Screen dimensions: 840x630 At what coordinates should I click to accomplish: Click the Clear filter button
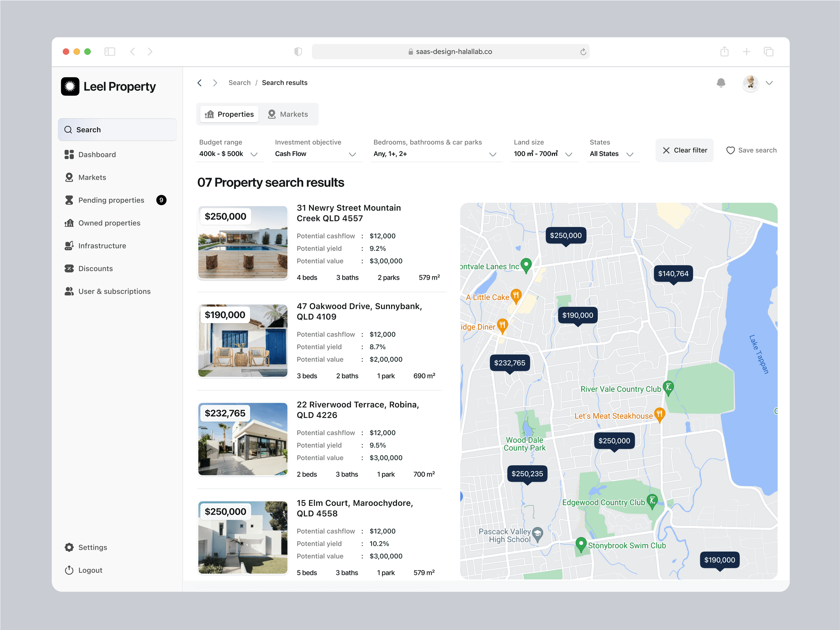point(684,150)
